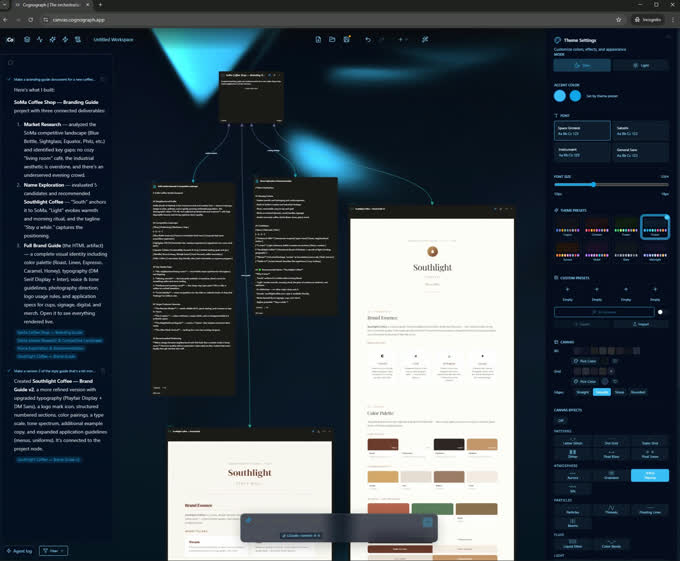
Task: Click the second accent color circle
Action: pyautogui.click(x=575, y=96)
